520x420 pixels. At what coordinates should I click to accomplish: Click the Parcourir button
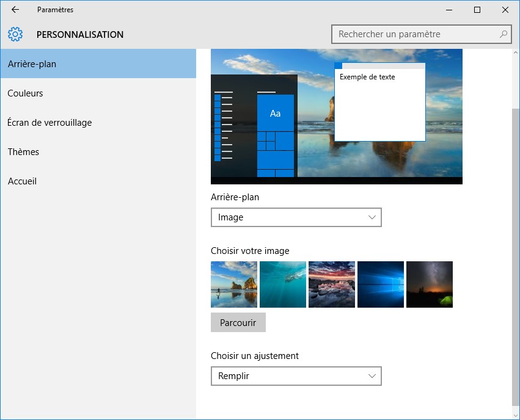(238, 322)
